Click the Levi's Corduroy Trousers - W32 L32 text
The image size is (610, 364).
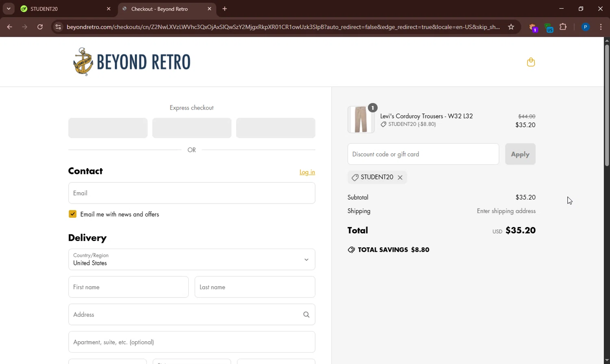pyautogui.click(x=426, y=116)
